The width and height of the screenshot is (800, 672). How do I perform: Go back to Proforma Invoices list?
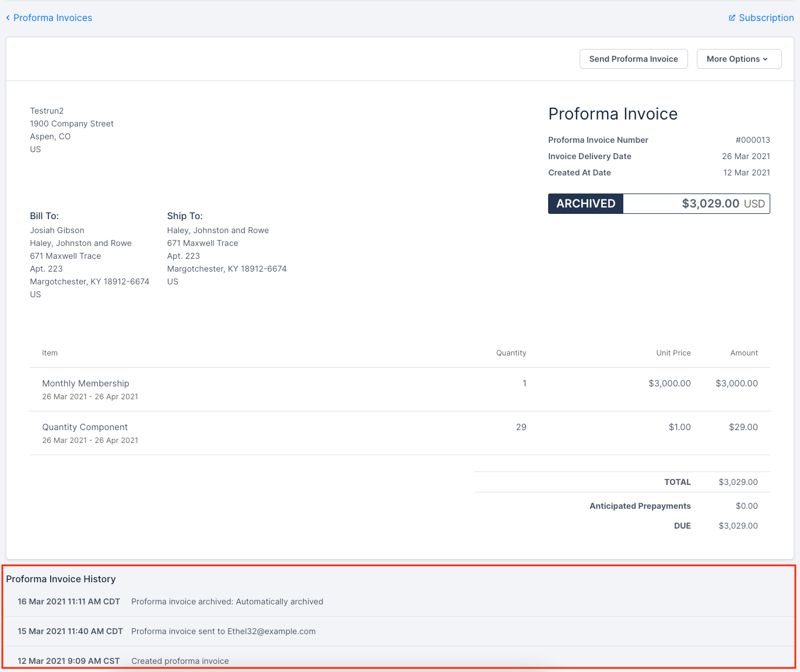pos(52,18)
